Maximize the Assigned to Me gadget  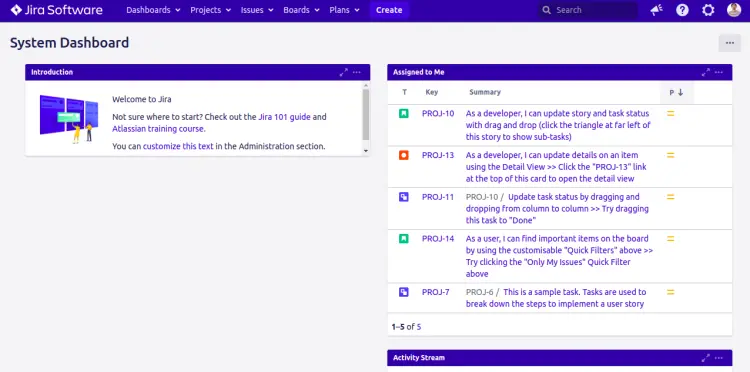pos(706,72)
